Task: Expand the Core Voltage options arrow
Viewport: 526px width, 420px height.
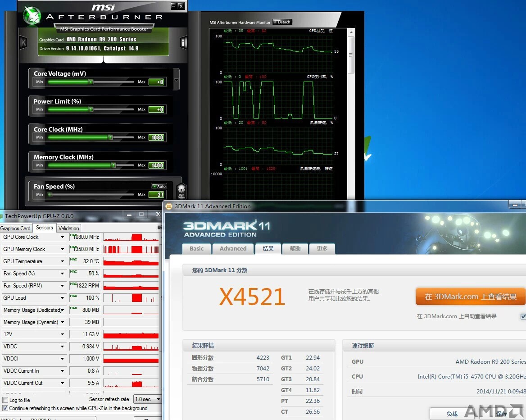Action: pyautogui.click(x=176, y=80)
